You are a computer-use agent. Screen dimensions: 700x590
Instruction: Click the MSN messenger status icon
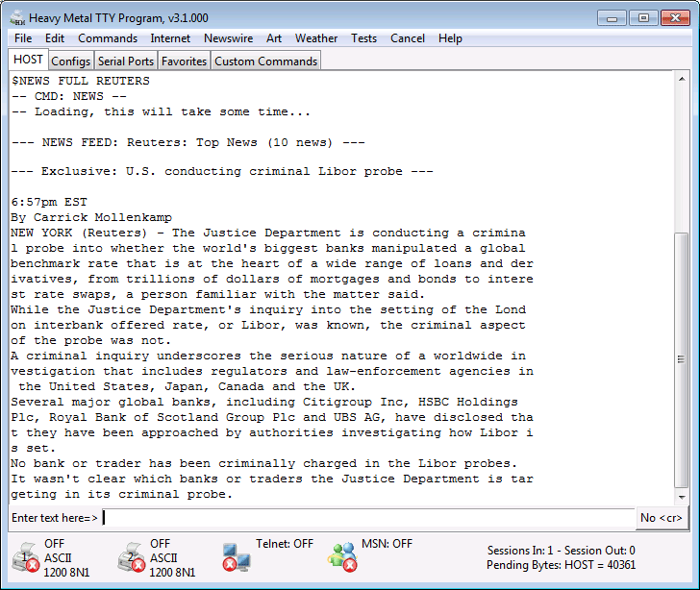pyautogui.click(x=342, y=557)
